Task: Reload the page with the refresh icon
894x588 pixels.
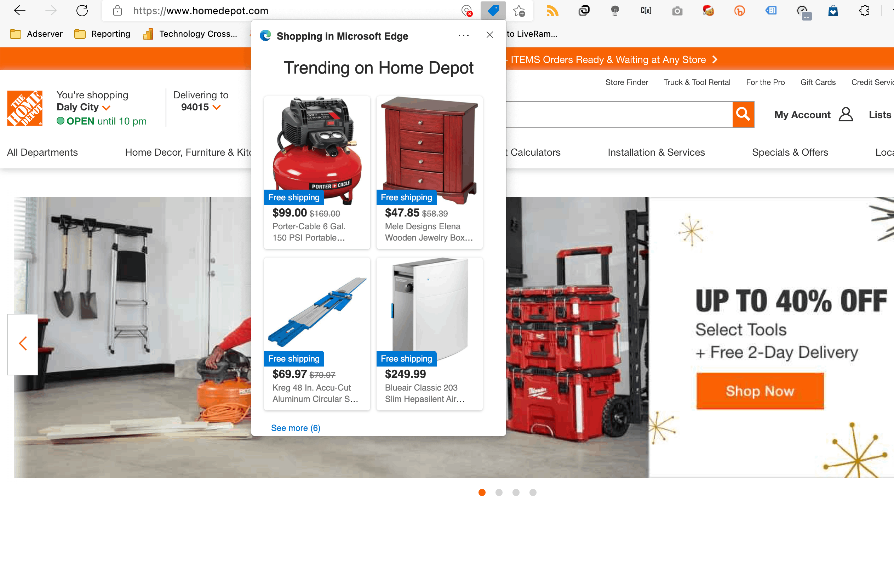Action: pyautogui.click(x=82, y=11)
